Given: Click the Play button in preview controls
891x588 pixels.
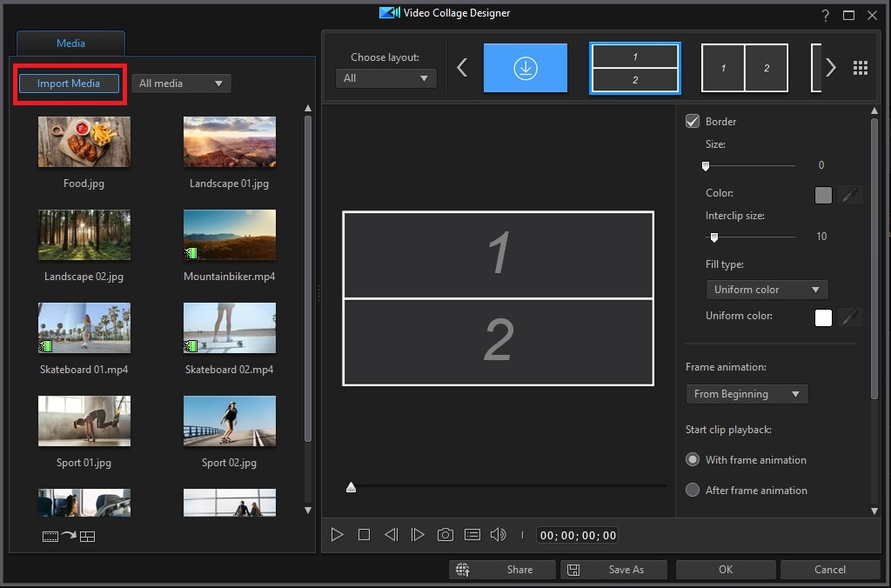Looking at the screenshot, I should (x=337, y=535).
